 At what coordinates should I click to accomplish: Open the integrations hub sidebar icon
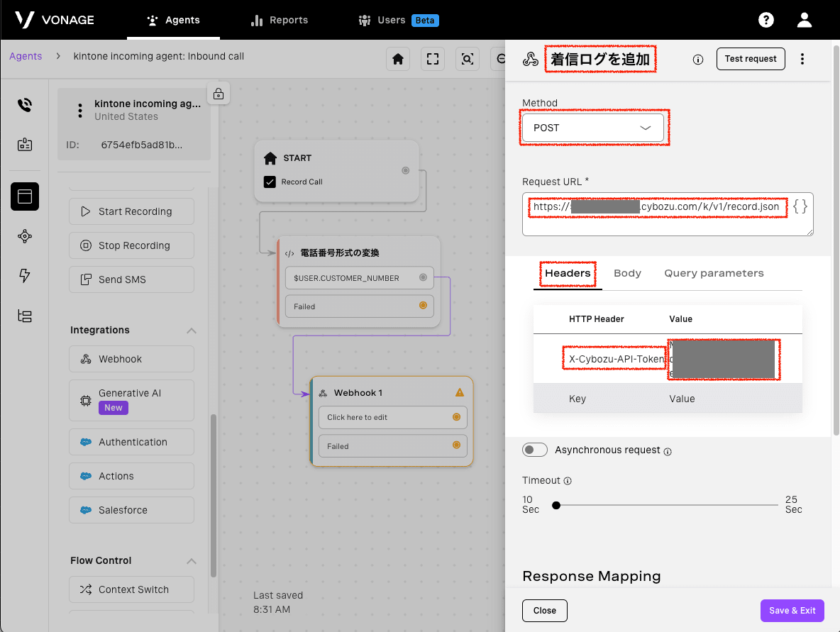25,236
